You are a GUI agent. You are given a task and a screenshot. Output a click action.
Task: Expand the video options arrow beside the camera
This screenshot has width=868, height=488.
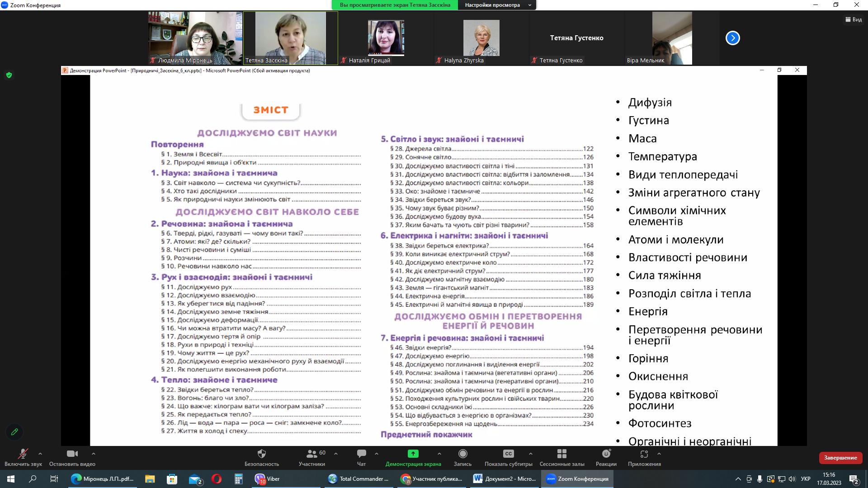click(x=94, y=453)
